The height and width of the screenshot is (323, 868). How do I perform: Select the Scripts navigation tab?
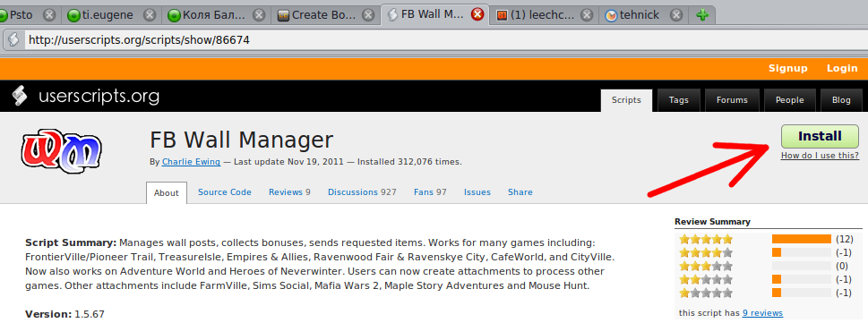pos(626,100)
